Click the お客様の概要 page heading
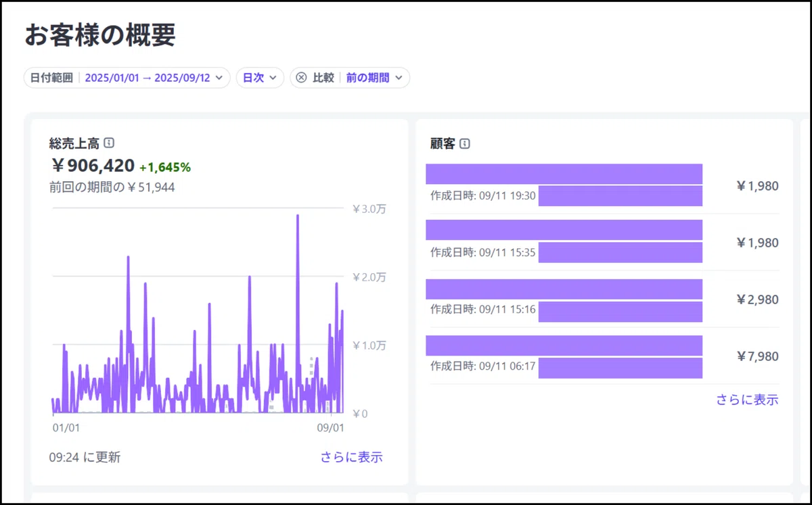The height and width of the screenshot is (505, 812). click(100, 35)
